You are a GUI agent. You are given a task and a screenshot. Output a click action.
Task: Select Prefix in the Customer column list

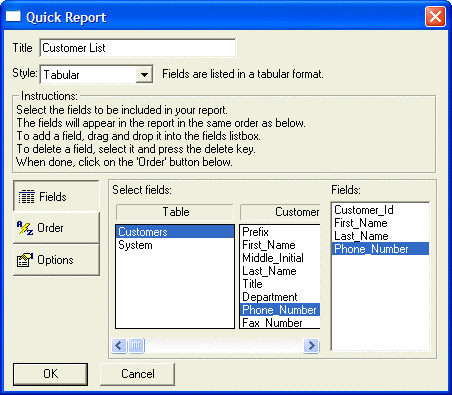[280, 232]
